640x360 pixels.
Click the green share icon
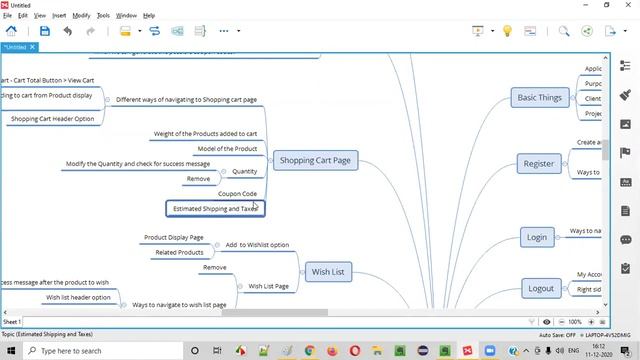pyautogui.click(x=587, y=31)
